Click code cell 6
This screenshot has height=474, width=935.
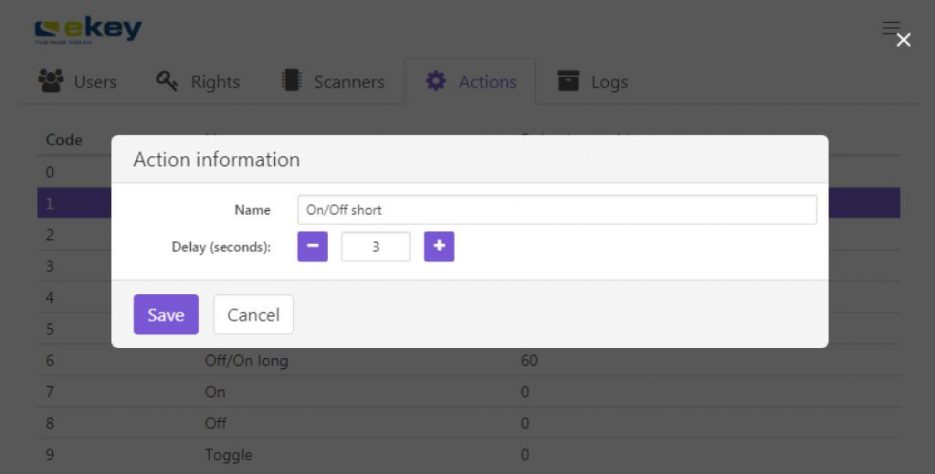pos(49,361)
